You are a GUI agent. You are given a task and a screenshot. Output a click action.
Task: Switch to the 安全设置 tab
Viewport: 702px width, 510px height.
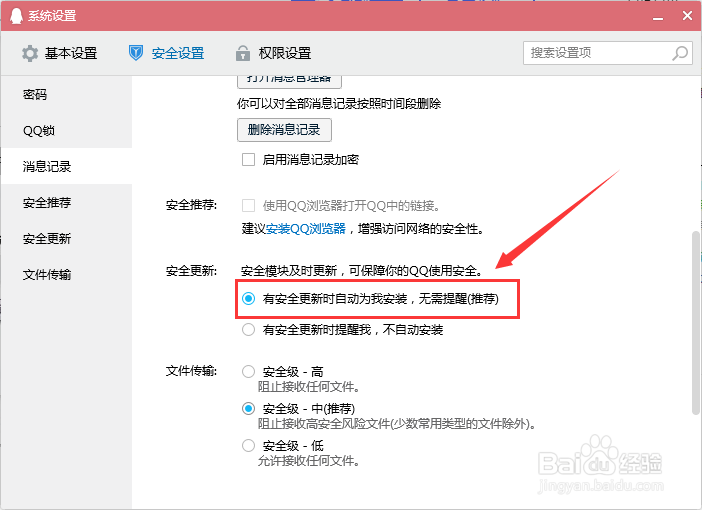click(167, 53)
